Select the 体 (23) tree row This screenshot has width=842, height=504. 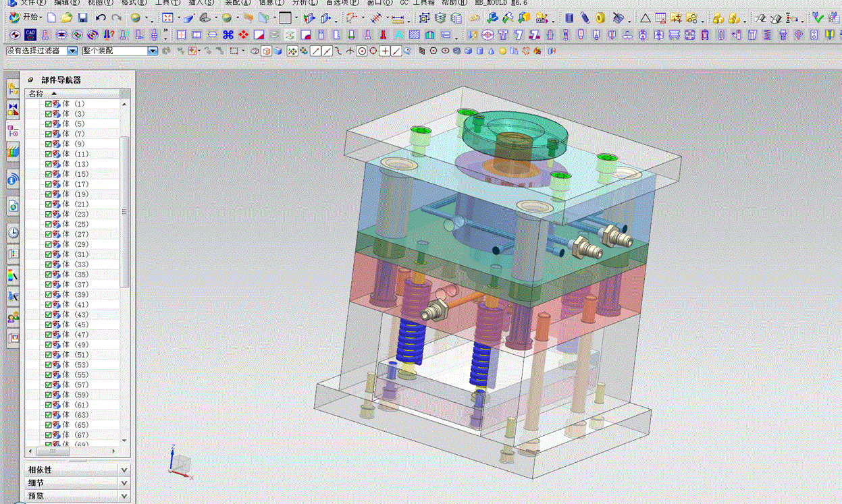coord(73,215)
